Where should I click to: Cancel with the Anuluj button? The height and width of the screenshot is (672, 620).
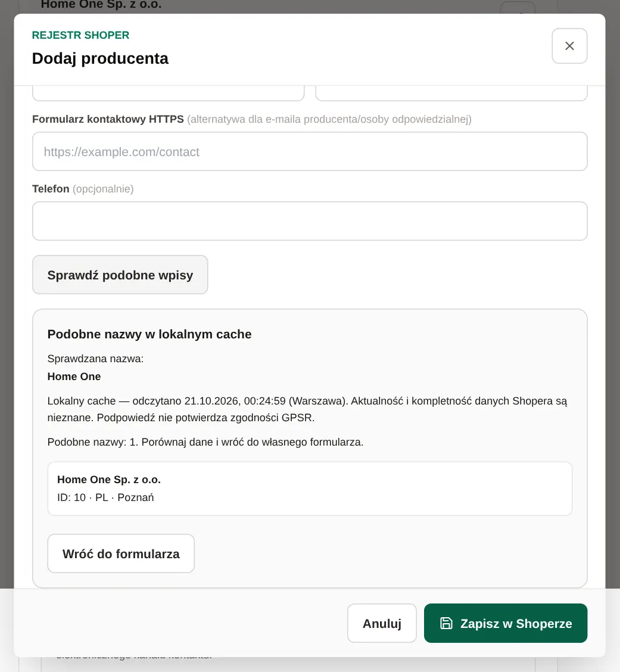click(382, 623)
